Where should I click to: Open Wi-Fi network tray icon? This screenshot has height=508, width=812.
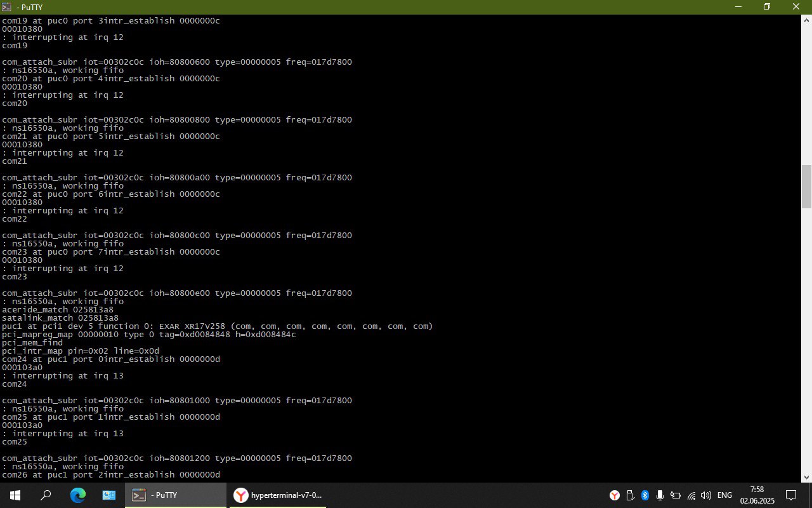(x=691, y=495)
